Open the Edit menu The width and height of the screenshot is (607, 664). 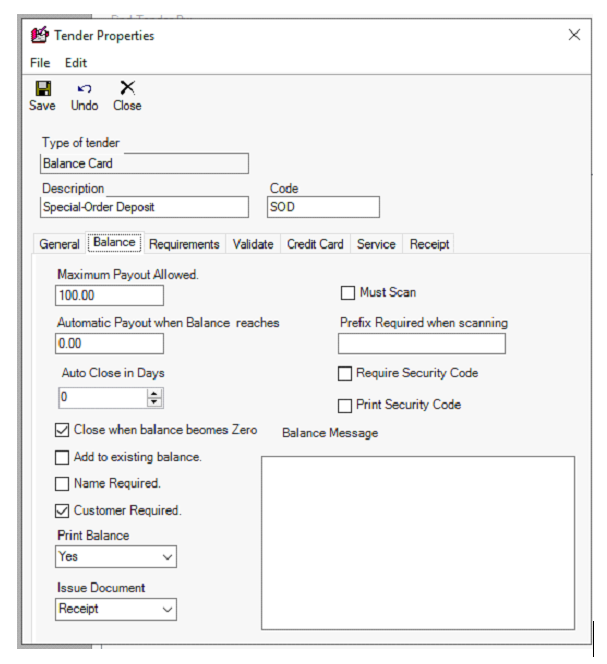[76, 63]
